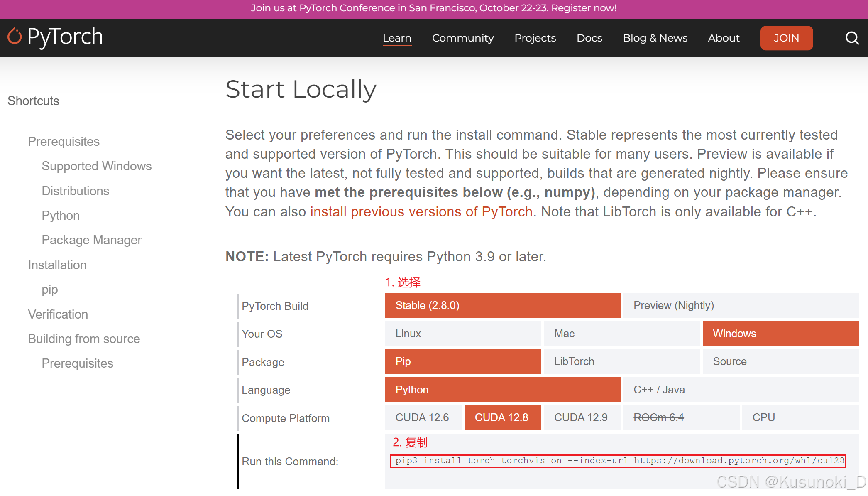Go to pip shortcut in sidebar
868x496 pixels.
[x=49, y=290]
